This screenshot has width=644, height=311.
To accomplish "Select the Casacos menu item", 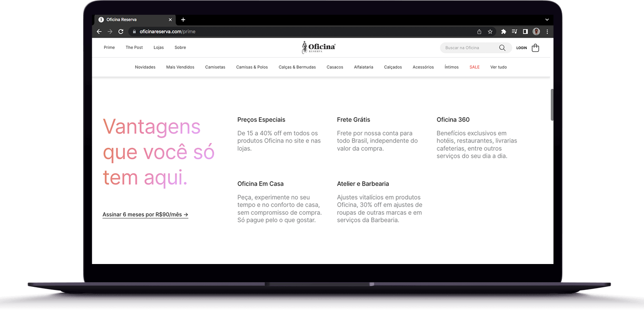I will click(335, 67).
